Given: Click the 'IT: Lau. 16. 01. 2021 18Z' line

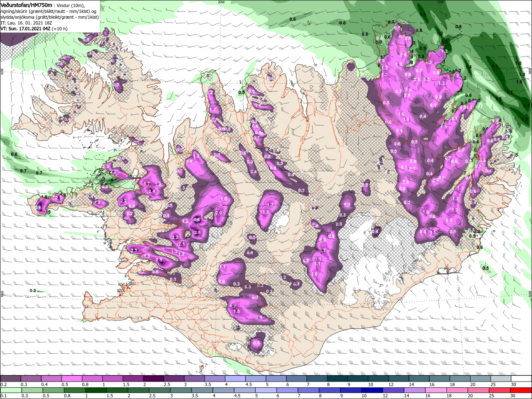Looking at the screenshot, I should click(26, 23).
